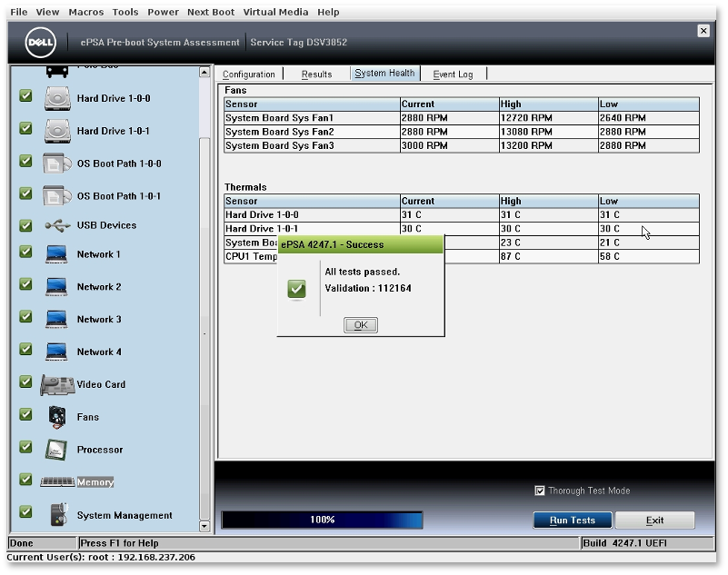Viewport: 728px width, 575px height.
Task: Click the Run Tests button
Action: tap(573, 520)
